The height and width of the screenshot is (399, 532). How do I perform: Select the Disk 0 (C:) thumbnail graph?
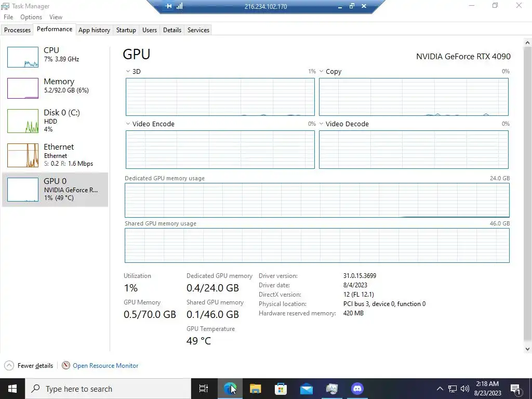(x=23, y=121)
